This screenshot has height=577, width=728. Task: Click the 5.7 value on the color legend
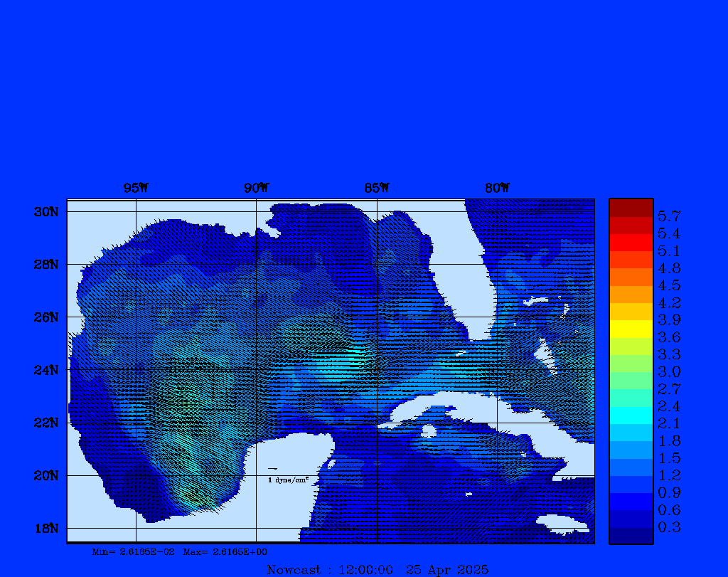coord(669,216)
